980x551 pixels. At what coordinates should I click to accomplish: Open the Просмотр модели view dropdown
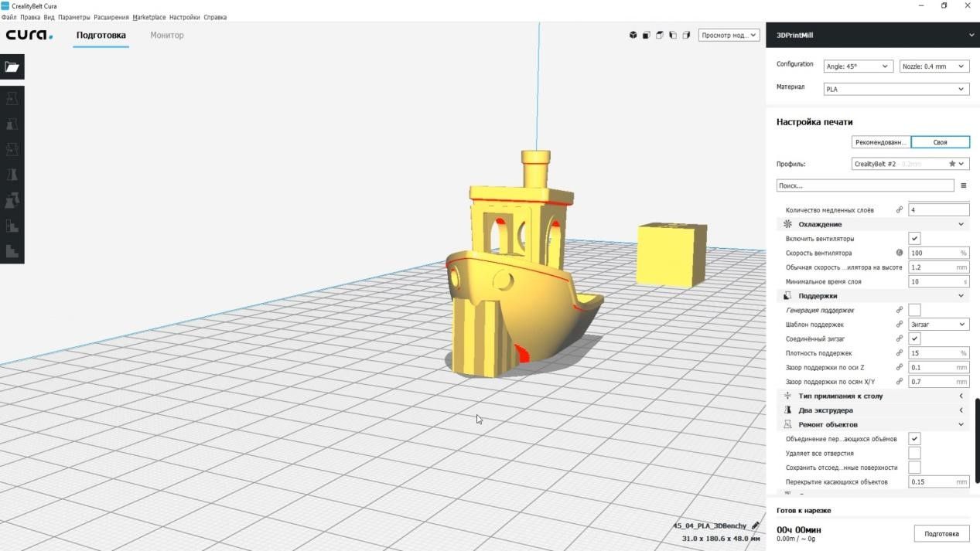point(729,35)
